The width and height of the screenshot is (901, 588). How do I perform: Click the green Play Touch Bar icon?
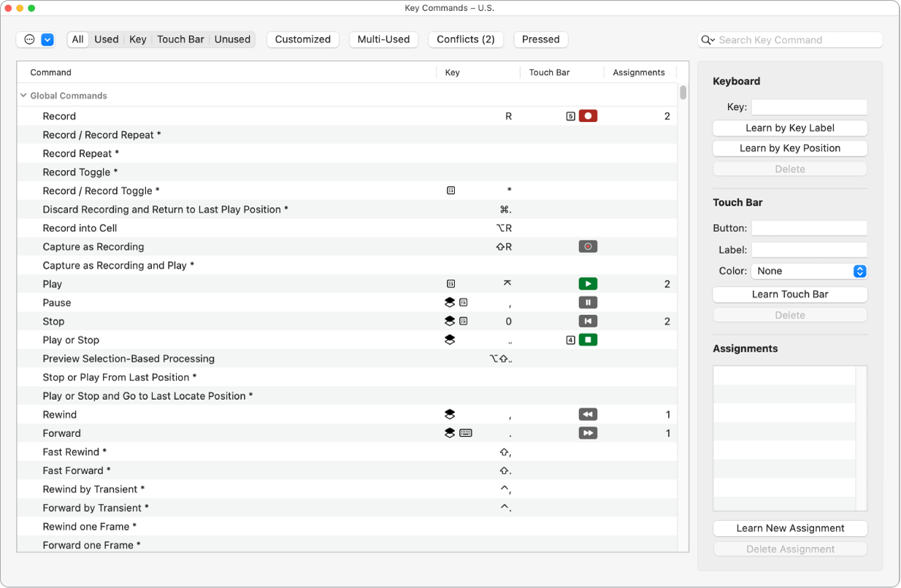coord(588,284)
